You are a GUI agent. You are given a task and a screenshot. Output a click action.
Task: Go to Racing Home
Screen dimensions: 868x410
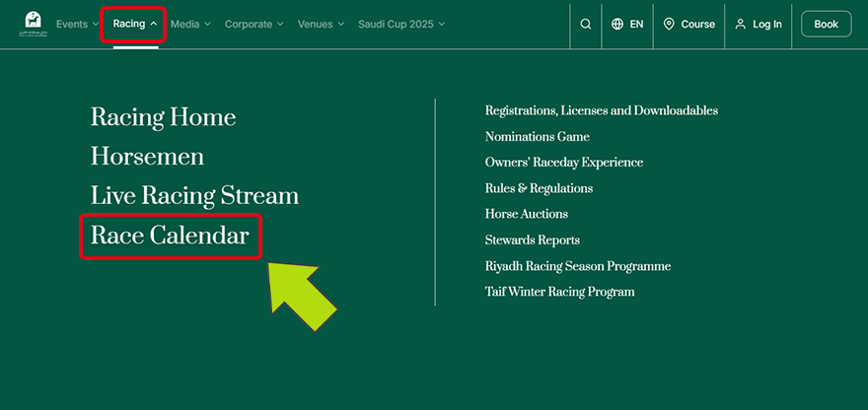pos(163,117)
